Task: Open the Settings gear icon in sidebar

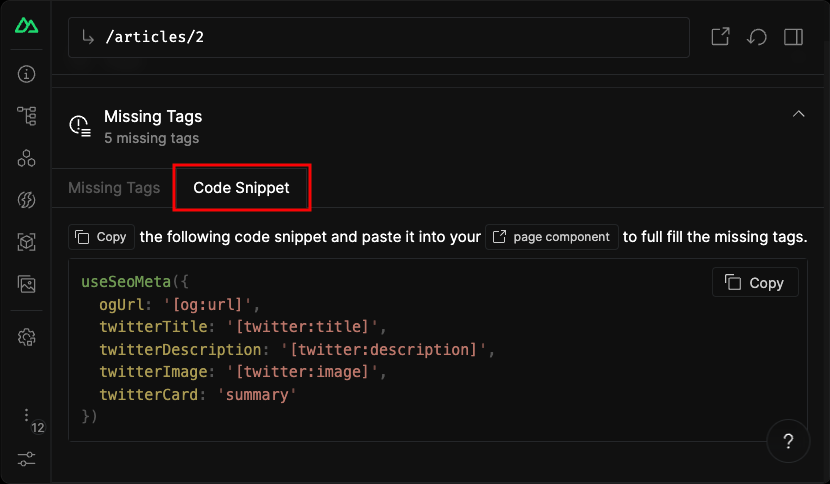Action: tap(26, 337)
